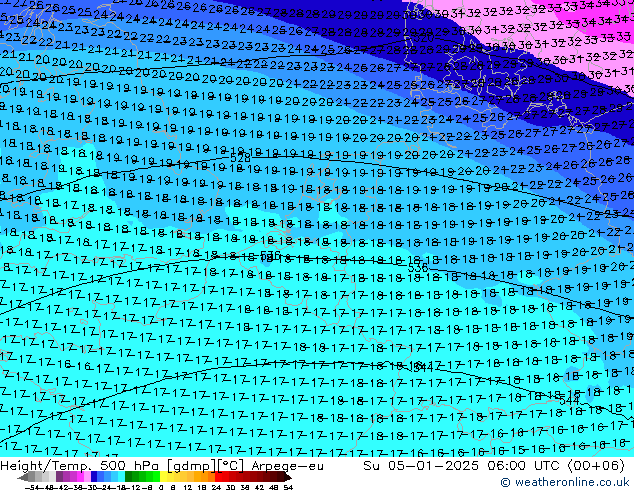Click the yellow zero-degree color scale swatch
This screenshot has height=490, width=634.
click(x=163, y=477)
